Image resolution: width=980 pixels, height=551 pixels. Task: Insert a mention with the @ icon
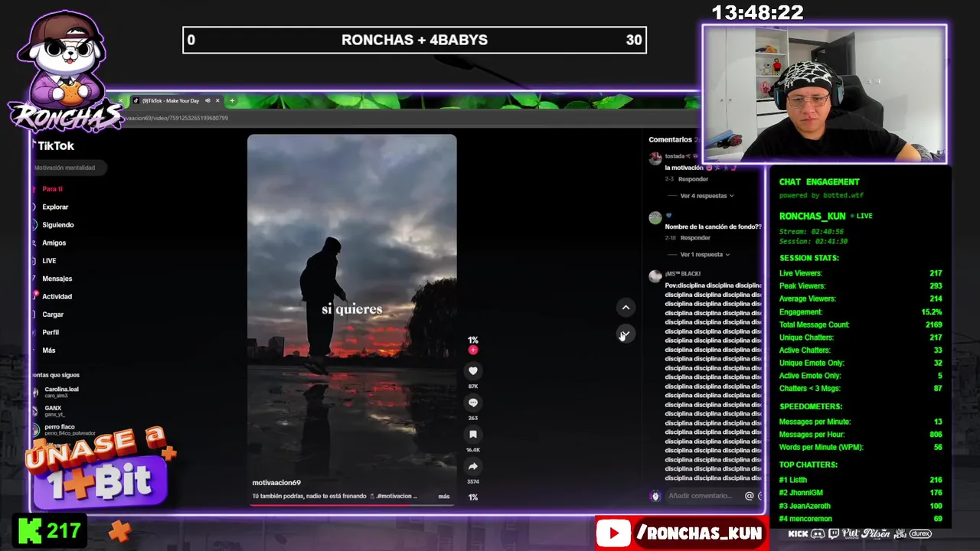pyautogui.click(x=749, y=496)
